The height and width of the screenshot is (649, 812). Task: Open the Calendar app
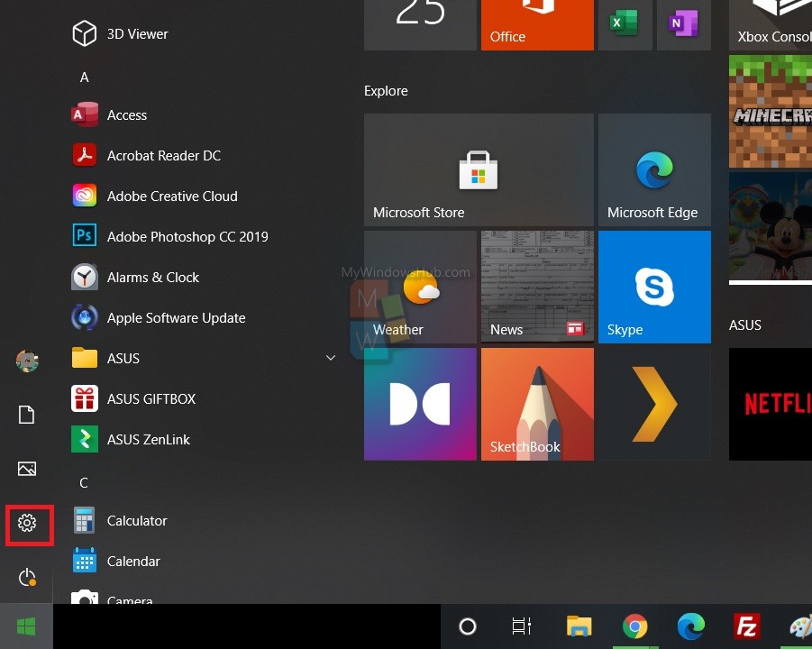205,561
